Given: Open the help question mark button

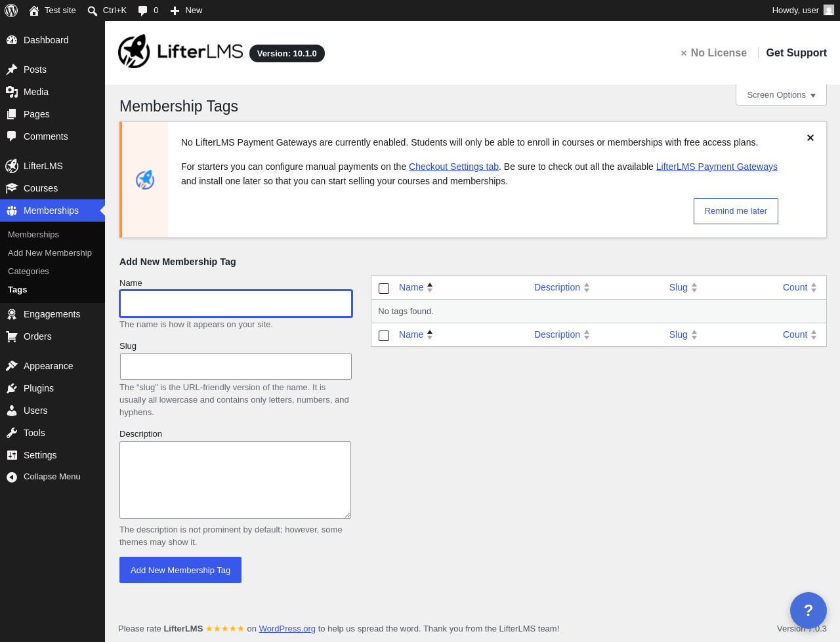Looking at the screenshot, I should pyautogui.click(x=808, y=611).
